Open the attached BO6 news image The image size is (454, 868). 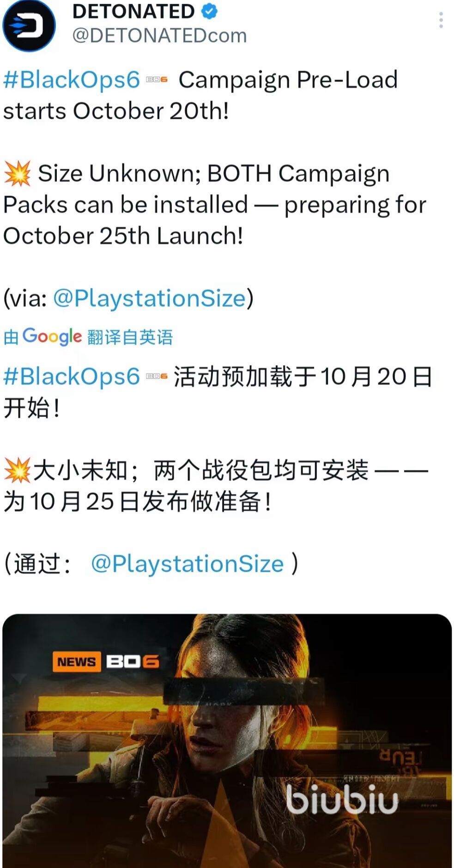[227, 741]
